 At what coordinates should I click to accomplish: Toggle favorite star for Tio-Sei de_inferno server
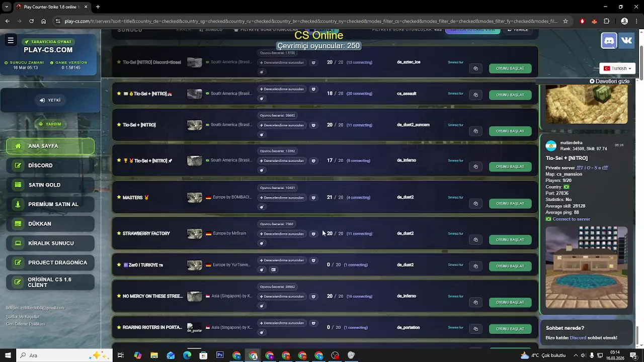coord(119,160)
